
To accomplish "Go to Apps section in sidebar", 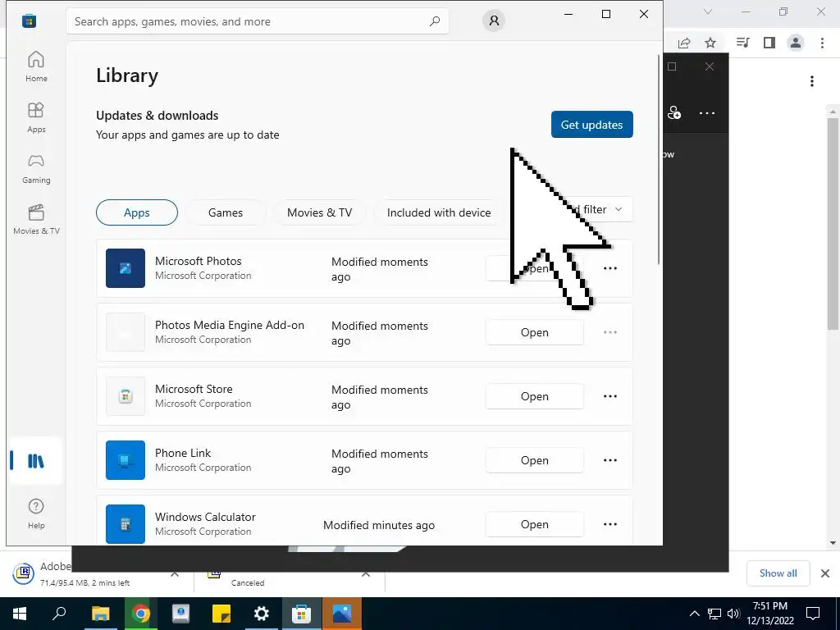I will coord(36,117).
